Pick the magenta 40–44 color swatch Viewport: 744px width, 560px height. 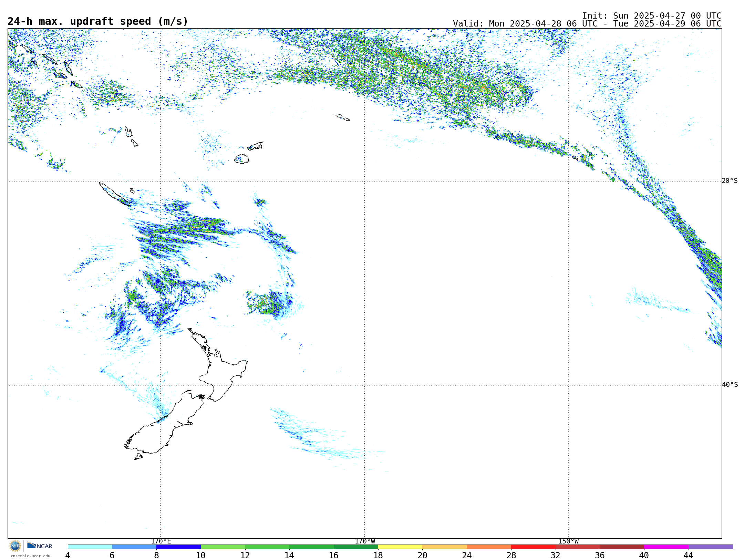[x=666, y=547]
